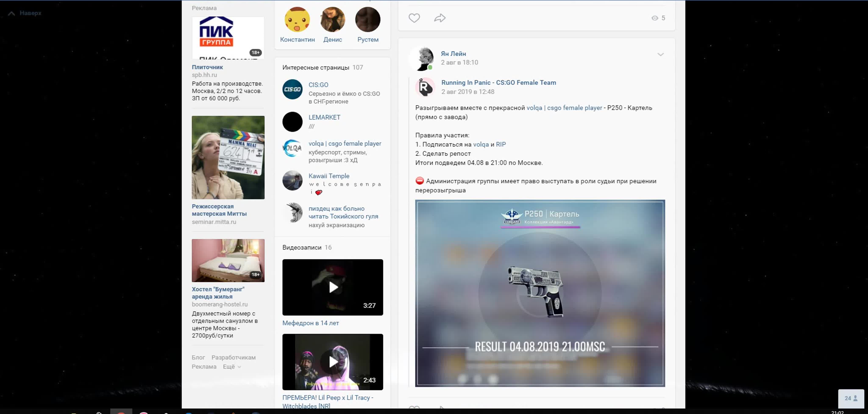This screenshot has width=868, height=414.
Task: Open the Разработчикам footer link
Action: point(234,357)
